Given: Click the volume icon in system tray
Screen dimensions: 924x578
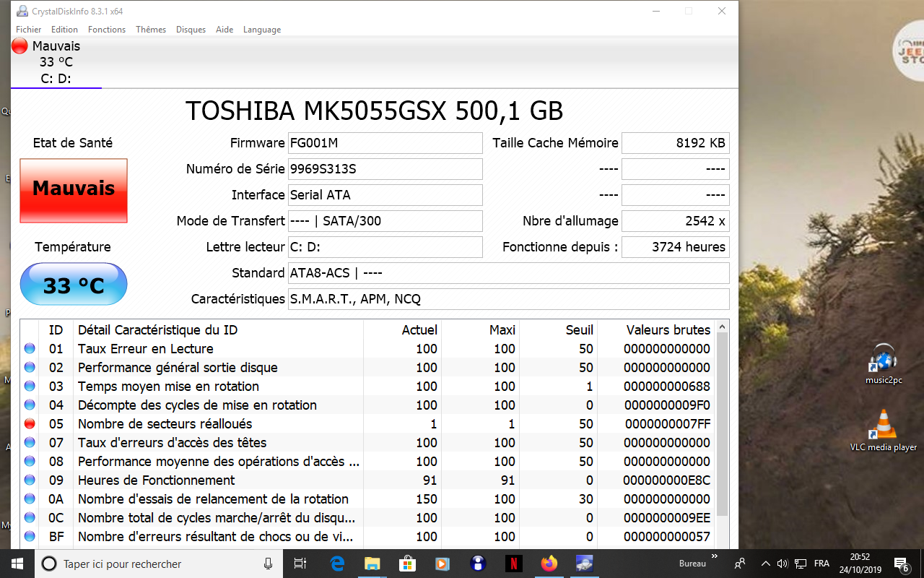Looking at the screenshot, I should tap(783, 564).
